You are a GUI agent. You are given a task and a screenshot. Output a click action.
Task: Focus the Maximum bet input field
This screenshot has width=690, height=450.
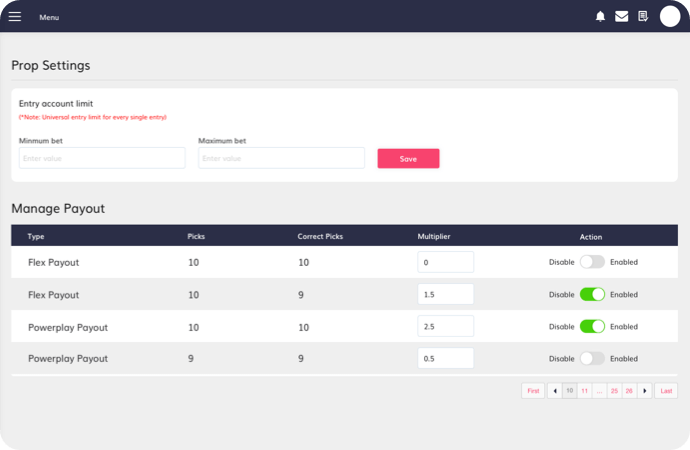281,158
